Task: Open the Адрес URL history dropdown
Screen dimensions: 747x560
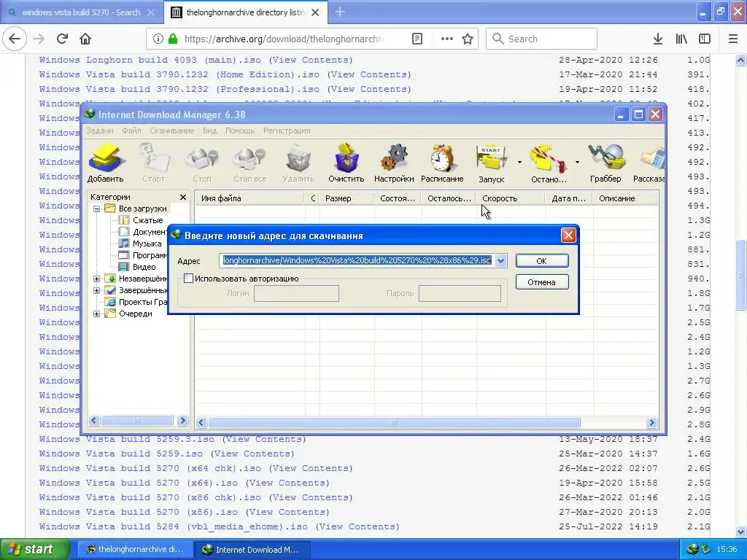Action: pos(500,260)
